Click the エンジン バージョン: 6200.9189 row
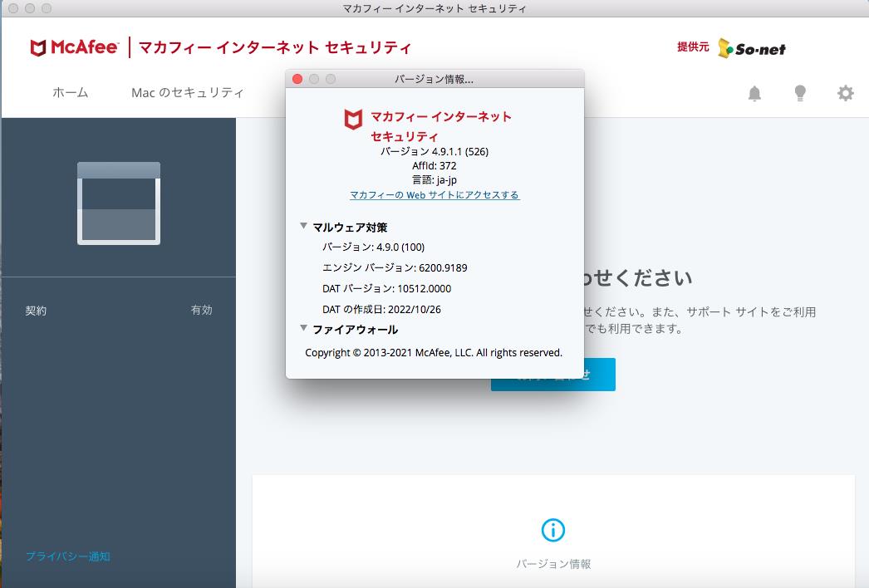Image resolution: width=869 pixels, height=588 pixels. click(395, 267)
